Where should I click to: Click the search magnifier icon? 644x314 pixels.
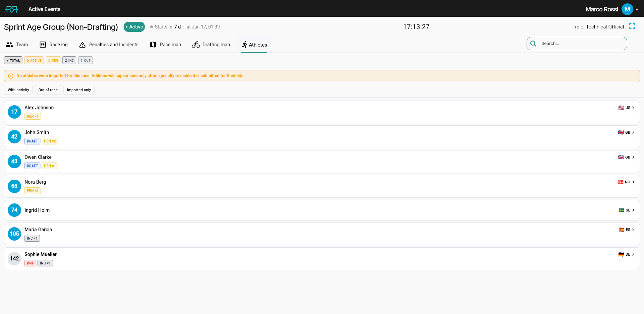click(533, 44)
